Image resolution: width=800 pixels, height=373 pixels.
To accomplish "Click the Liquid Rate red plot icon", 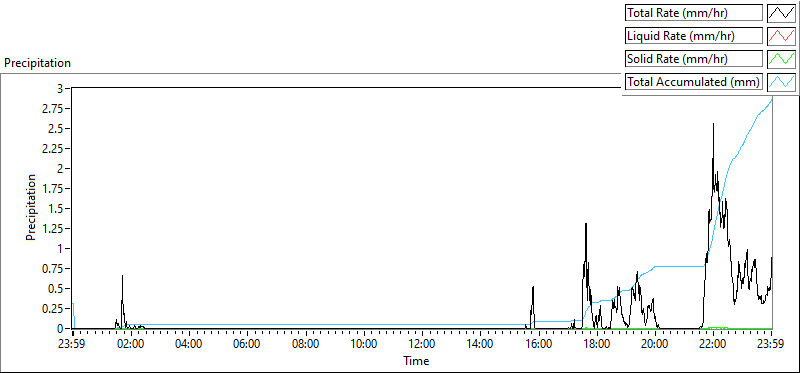I will click(781, 36).
